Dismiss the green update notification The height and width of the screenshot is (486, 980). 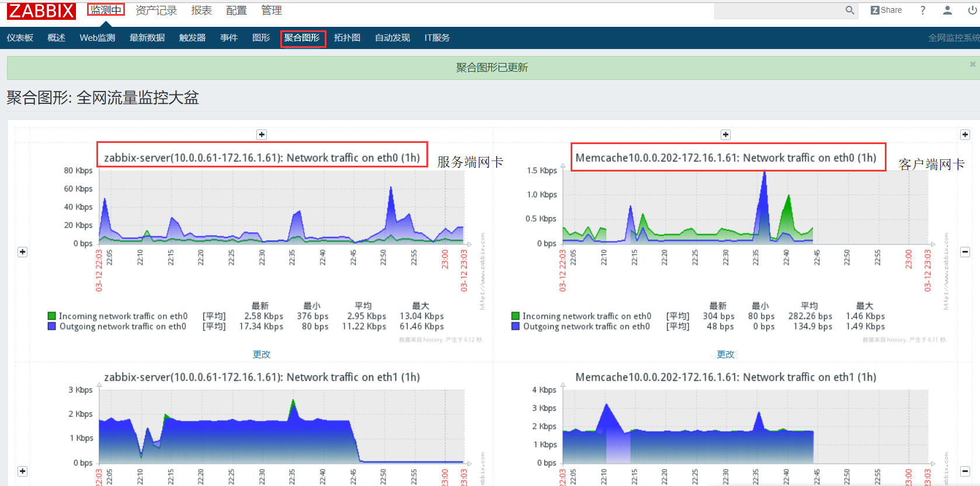tap(972, 64)
